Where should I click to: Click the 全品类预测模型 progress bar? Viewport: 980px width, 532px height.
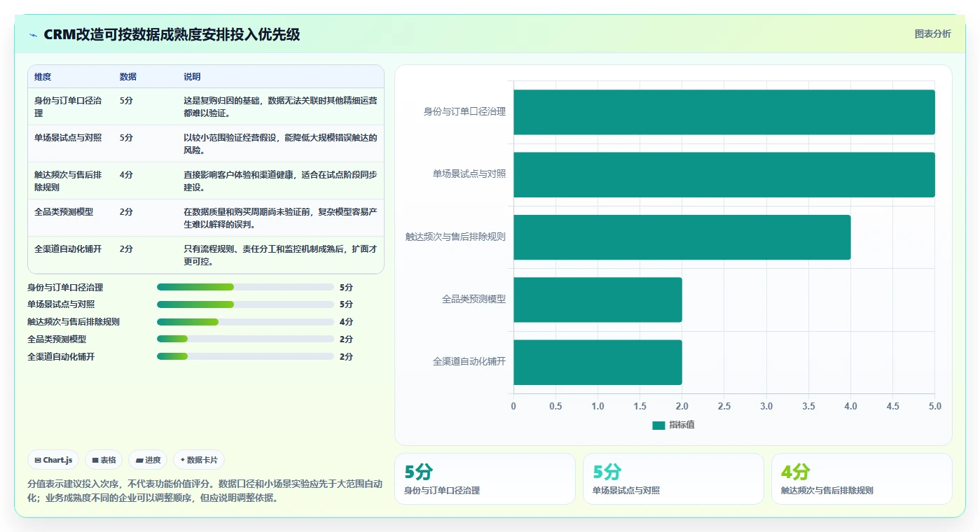(245, 339)
